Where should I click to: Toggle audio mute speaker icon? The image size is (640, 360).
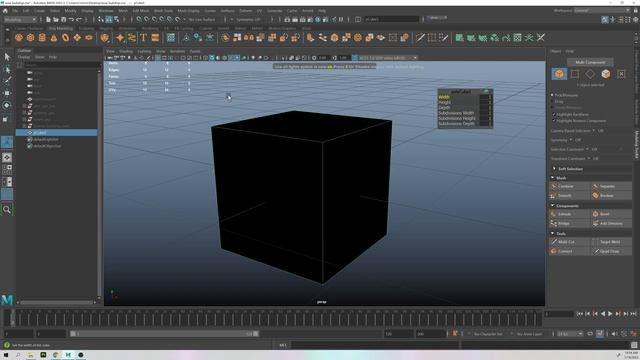(x=615, y=334)
